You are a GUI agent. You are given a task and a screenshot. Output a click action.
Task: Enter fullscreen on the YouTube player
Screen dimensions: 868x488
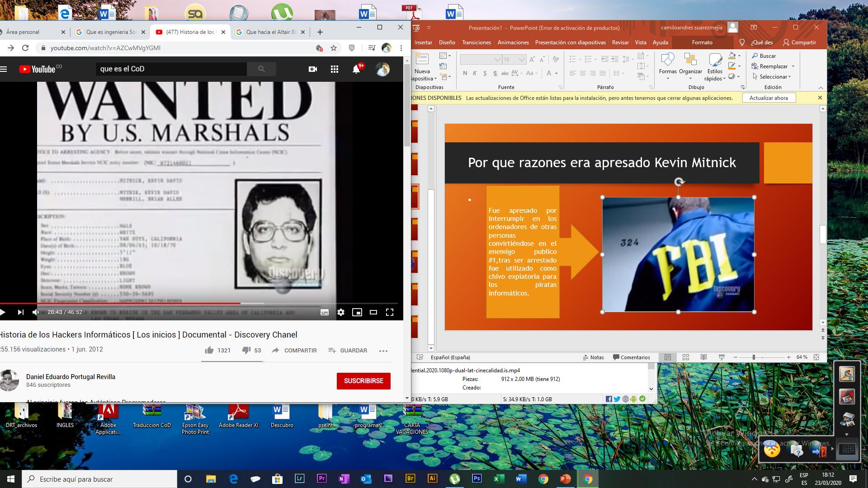(x=390, y=312)
